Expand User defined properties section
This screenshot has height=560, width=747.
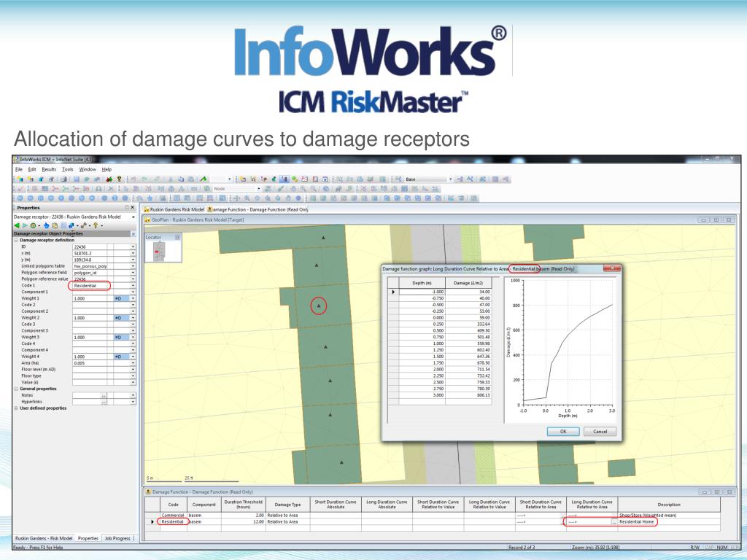click(x=16, y=408)
